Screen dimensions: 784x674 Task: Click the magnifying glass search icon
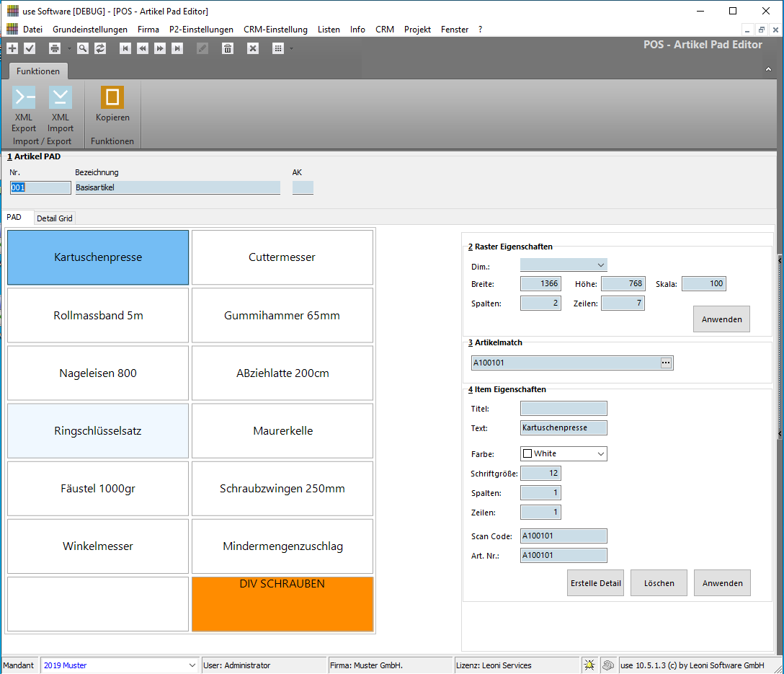pyautogui.click(x=83, y=48)
